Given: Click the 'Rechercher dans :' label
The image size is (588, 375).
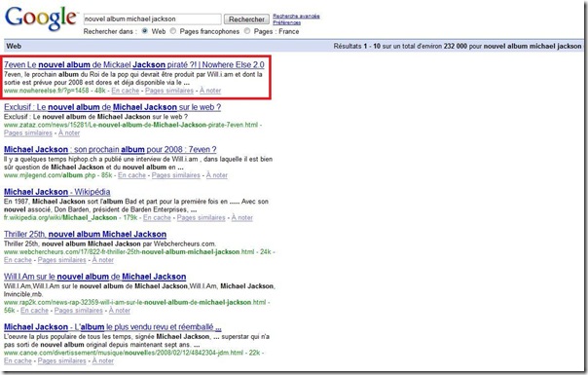Looking at the screenshot, I should (x=110, y=31).
